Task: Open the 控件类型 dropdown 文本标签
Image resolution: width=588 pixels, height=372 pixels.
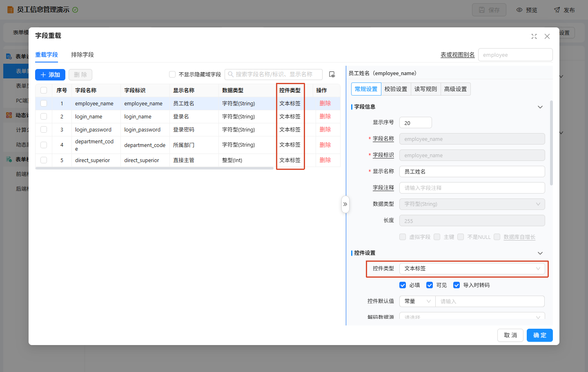Action: 472,269
